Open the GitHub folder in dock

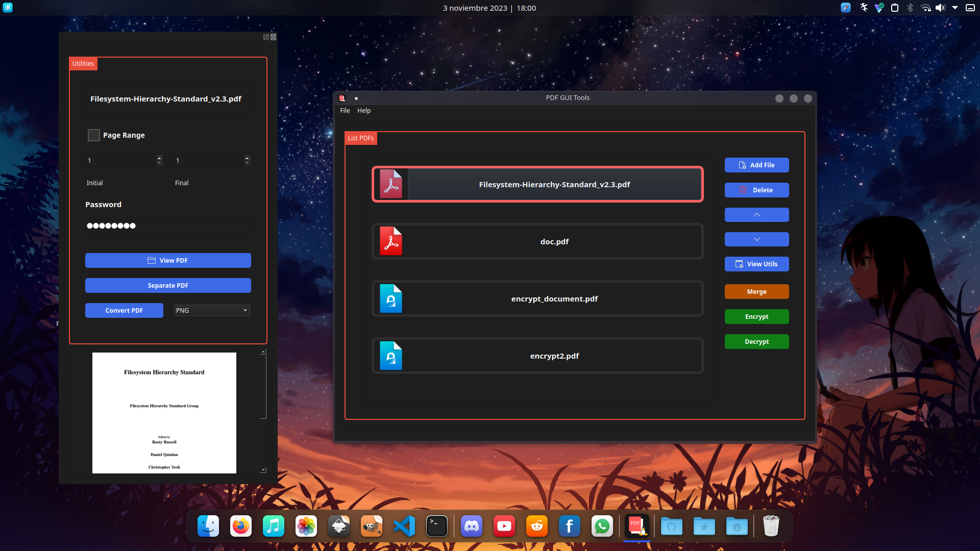coord(672,526)
